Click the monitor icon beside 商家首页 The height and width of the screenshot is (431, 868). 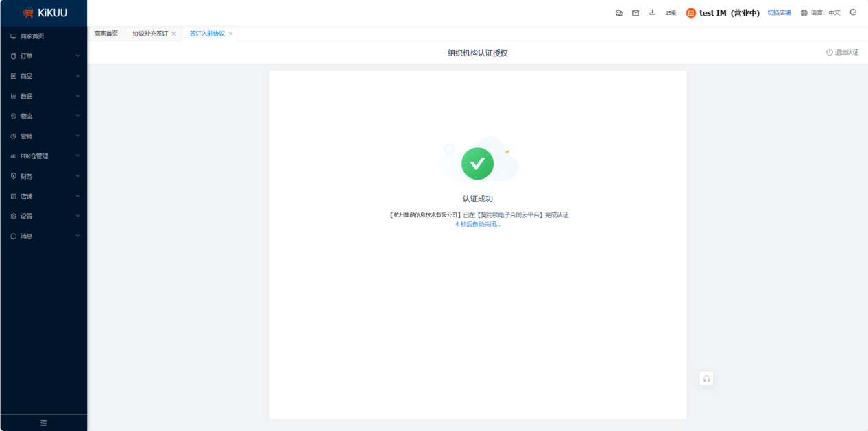coord(13,36)
